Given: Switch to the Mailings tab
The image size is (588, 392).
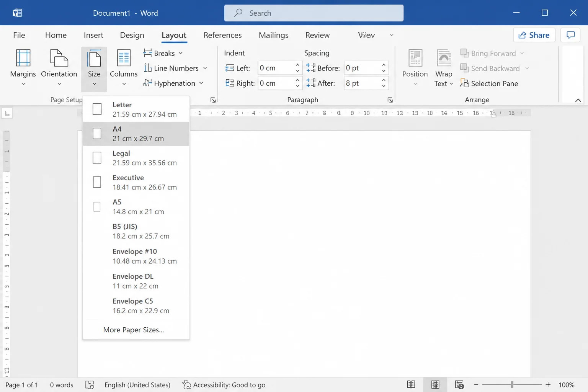Looking at the screenshot, I should coord(273,35).
